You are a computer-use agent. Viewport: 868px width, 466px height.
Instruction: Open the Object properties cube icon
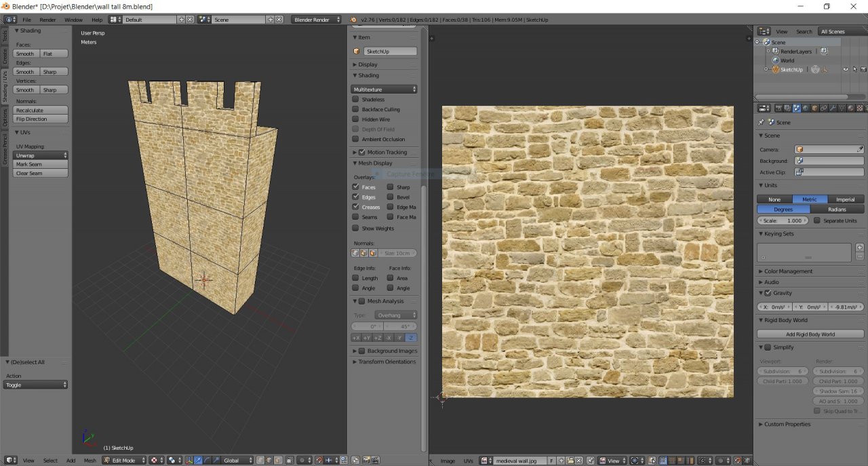(814, 108)
